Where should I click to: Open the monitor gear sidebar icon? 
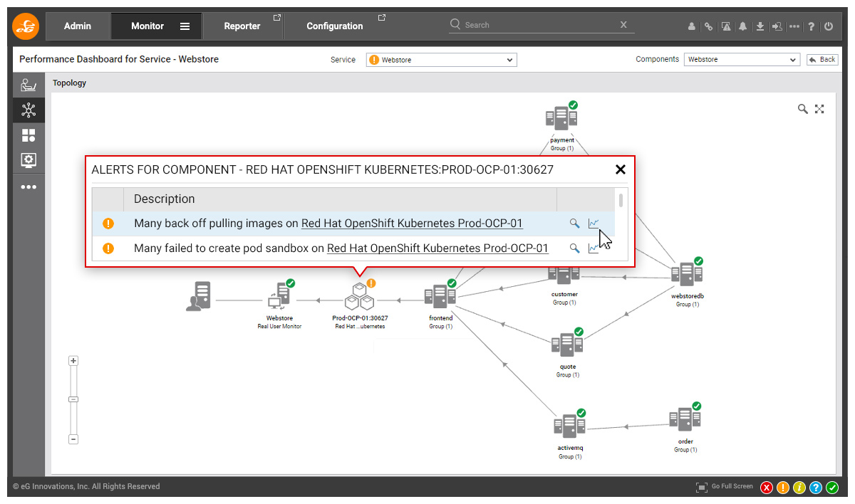[28, 160]
